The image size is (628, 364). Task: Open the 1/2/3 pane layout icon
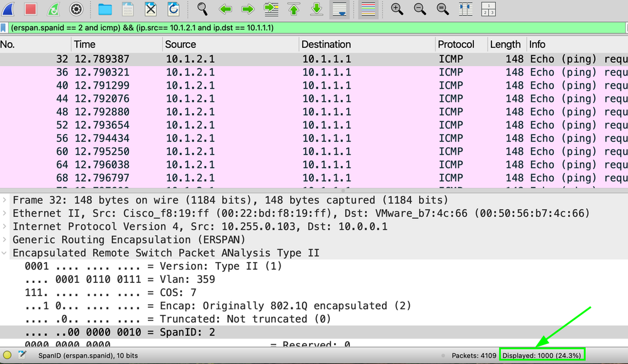489,9
